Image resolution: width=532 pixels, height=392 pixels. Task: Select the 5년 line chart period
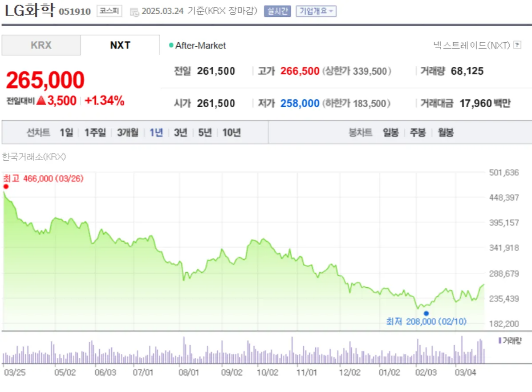205,132
